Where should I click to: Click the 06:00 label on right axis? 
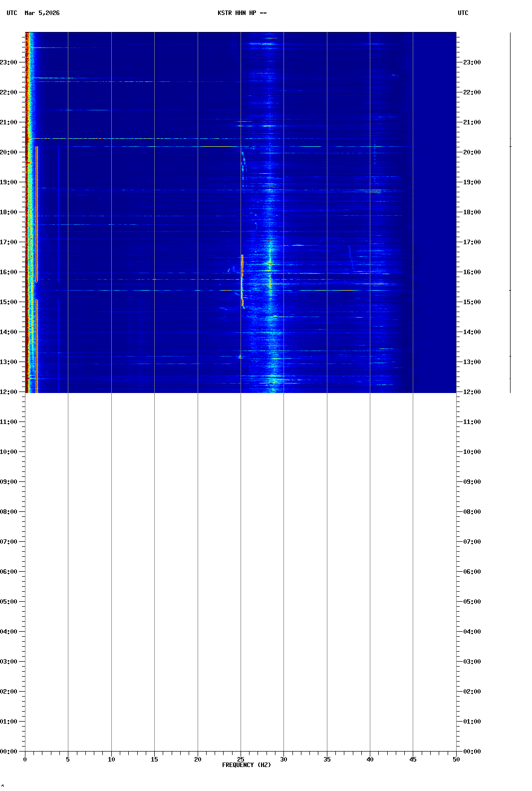(x=472, y=572)
